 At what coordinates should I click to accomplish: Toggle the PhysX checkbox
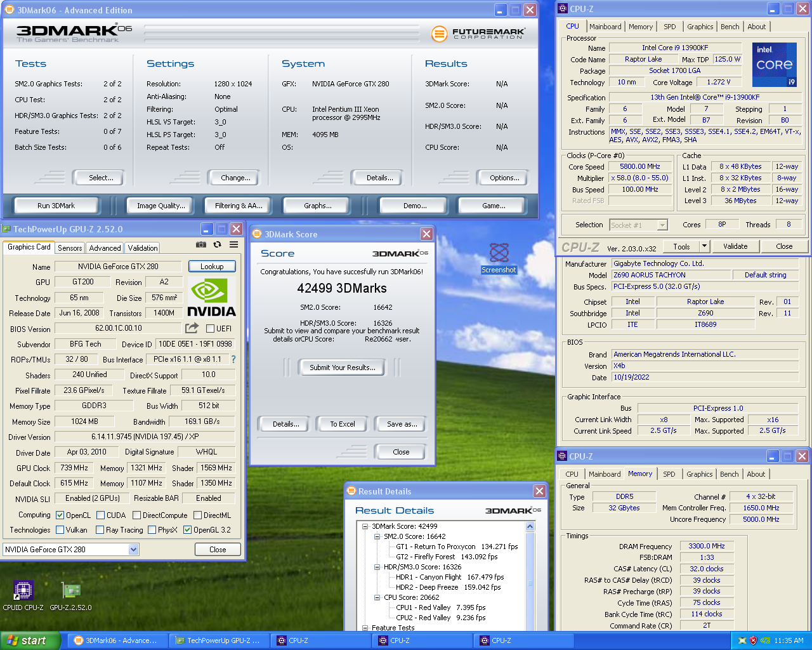(x=152, y=530)
